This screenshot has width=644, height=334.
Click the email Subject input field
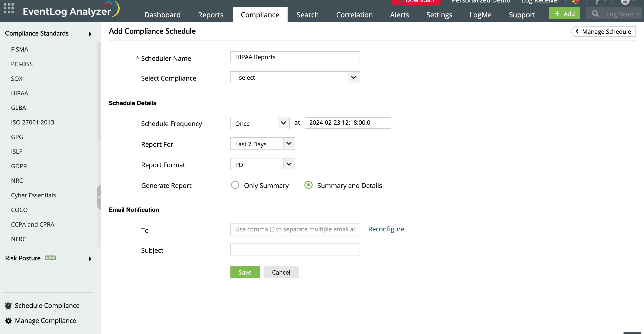(295, 250)
